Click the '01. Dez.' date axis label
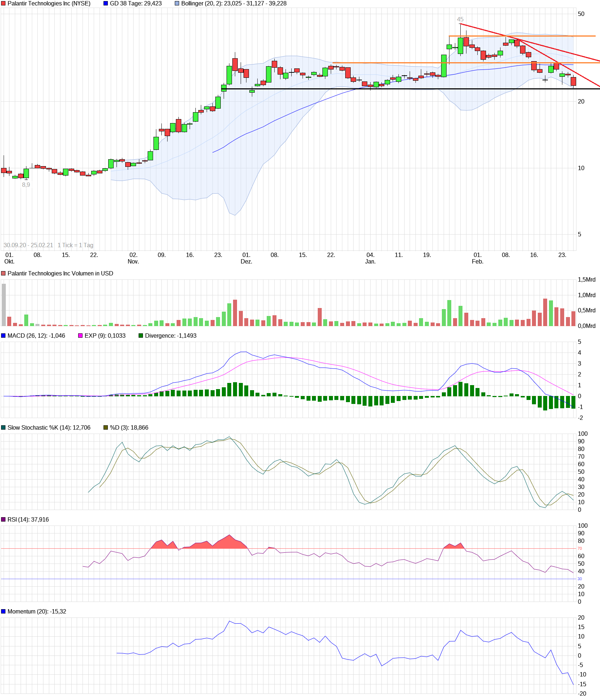600x700 pixels. 246,258
